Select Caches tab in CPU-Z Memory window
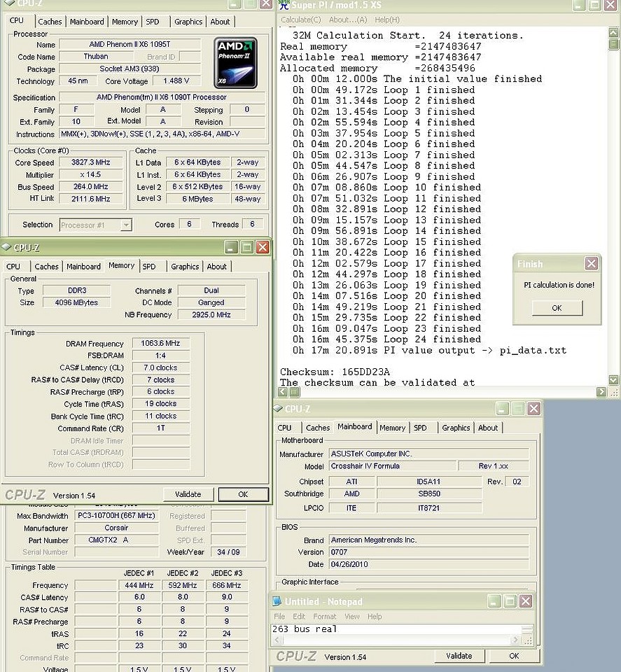This screenshot has height=672, width=621. [x=46, y=267]
